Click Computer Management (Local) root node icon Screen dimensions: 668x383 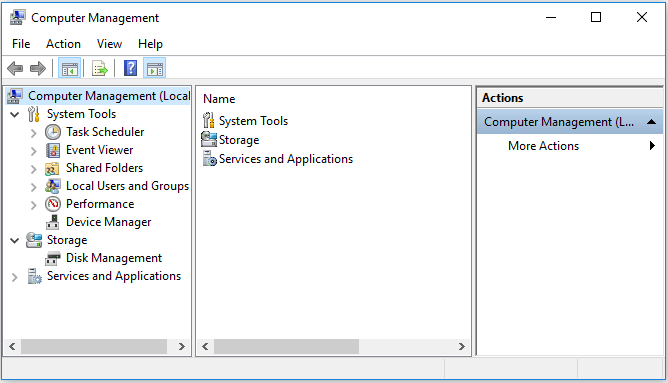tap(15, 96)
